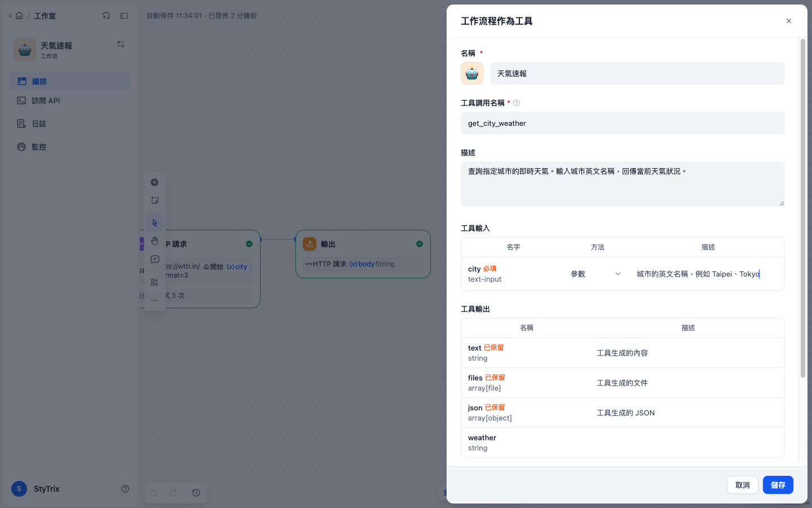Toggle the sidebar panel icon
The width and height of the screenshot is (812, 508).
[124, 16]
